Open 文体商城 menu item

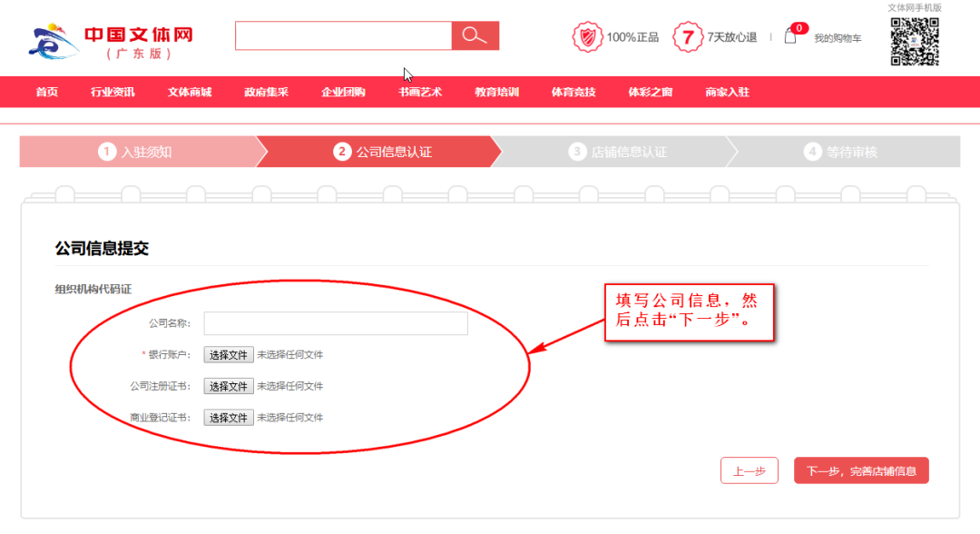pyautogui.click(x=190, y=92)
